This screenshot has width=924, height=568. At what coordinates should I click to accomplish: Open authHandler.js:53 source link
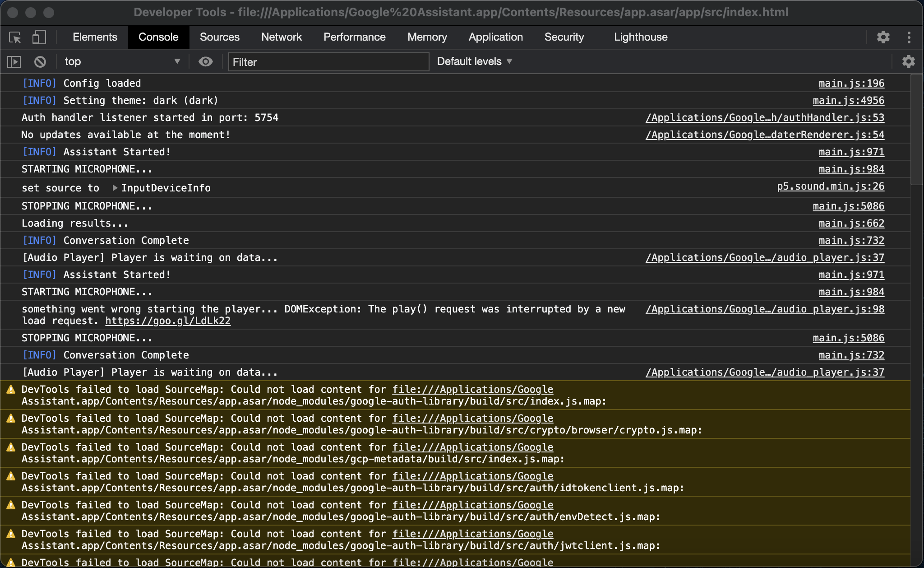click(764, 117)
